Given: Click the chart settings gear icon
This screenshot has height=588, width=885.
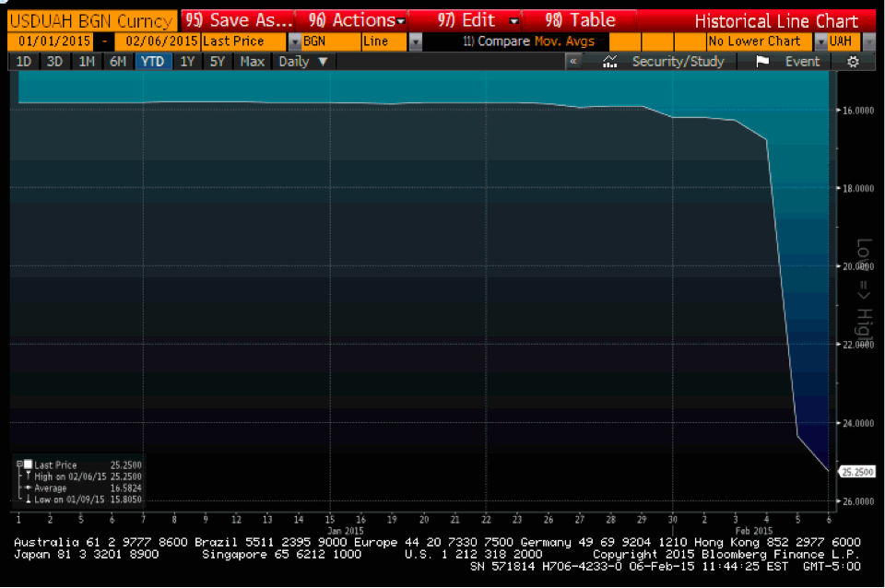Looking at the screenshot, I should point(853,62).
